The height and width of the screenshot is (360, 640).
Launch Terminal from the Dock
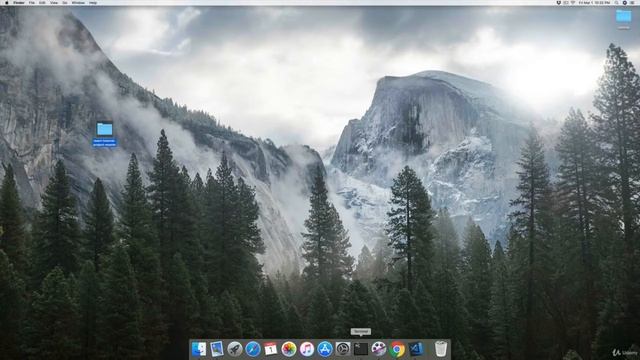coord(361,349)
